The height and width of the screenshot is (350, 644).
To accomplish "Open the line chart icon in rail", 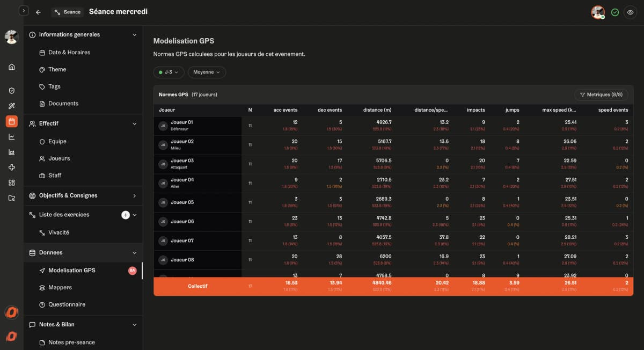I will click(12, 137).
